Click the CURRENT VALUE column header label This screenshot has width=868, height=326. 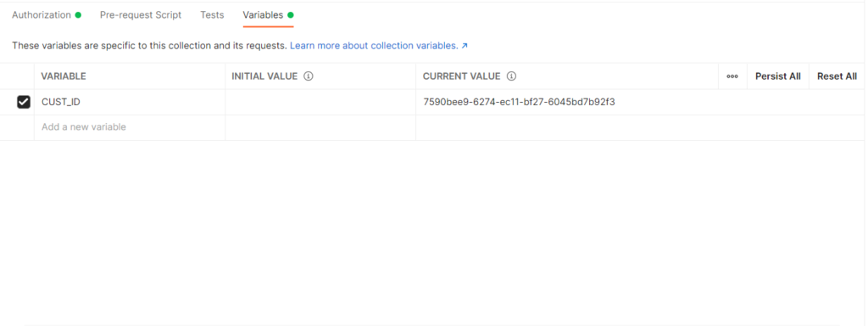click(x=462, y=76)
